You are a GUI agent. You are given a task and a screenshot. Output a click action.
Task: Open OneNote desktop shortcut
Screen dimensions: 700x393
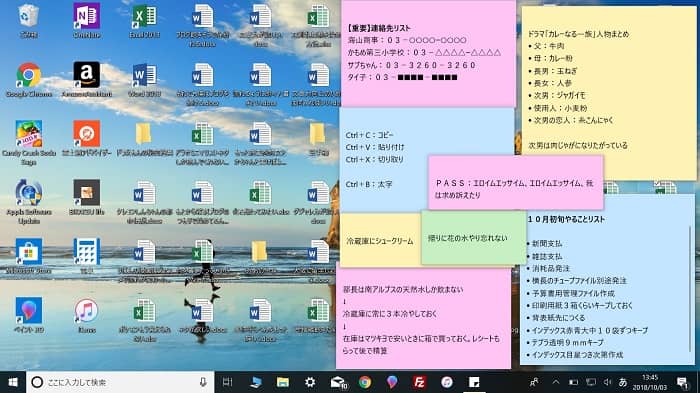tap(87, 20)
